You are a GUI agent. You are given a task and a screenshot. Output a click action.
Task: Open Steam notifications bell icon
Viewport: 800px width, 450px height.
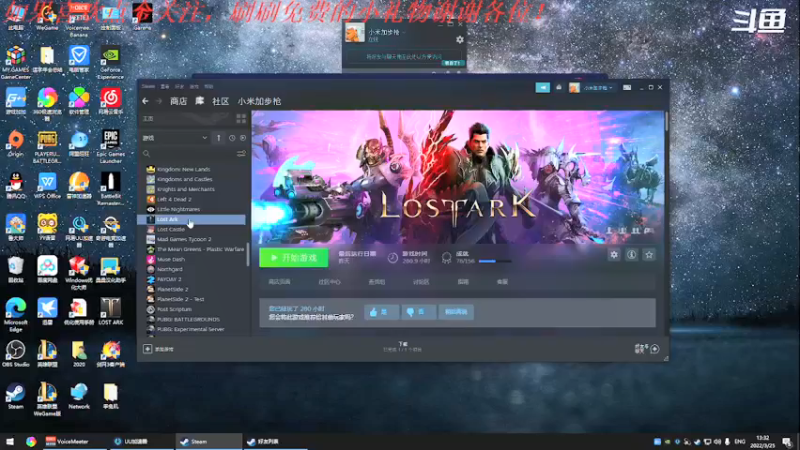(559, 88)
